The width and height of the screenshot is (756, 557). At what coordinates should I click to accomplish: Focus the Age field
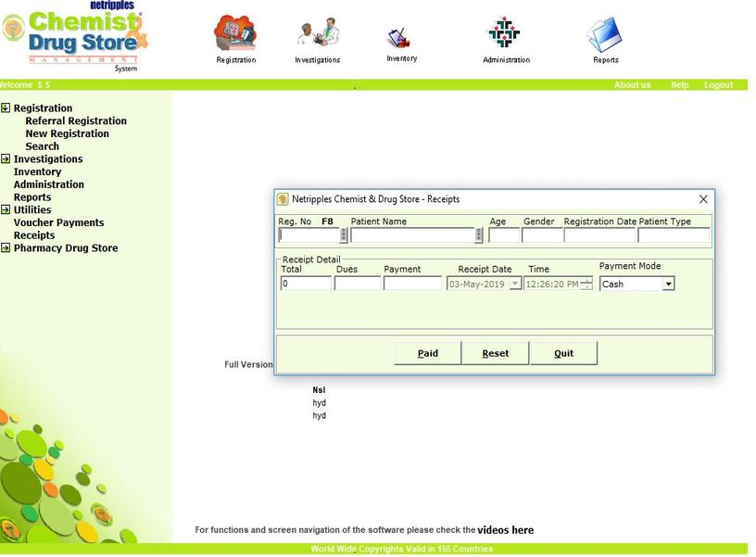tap(504, 234)
